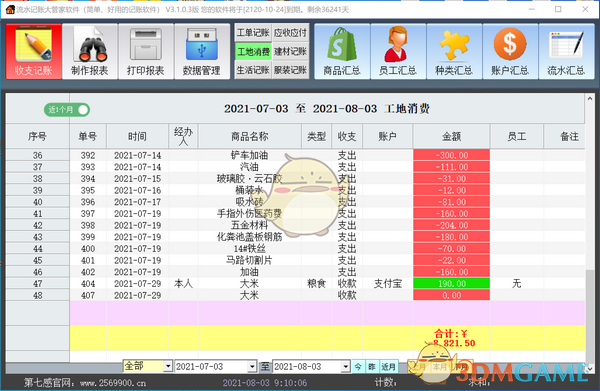Switch to 生活记账 tab
The image size is (600, 391).
(253, 70)
